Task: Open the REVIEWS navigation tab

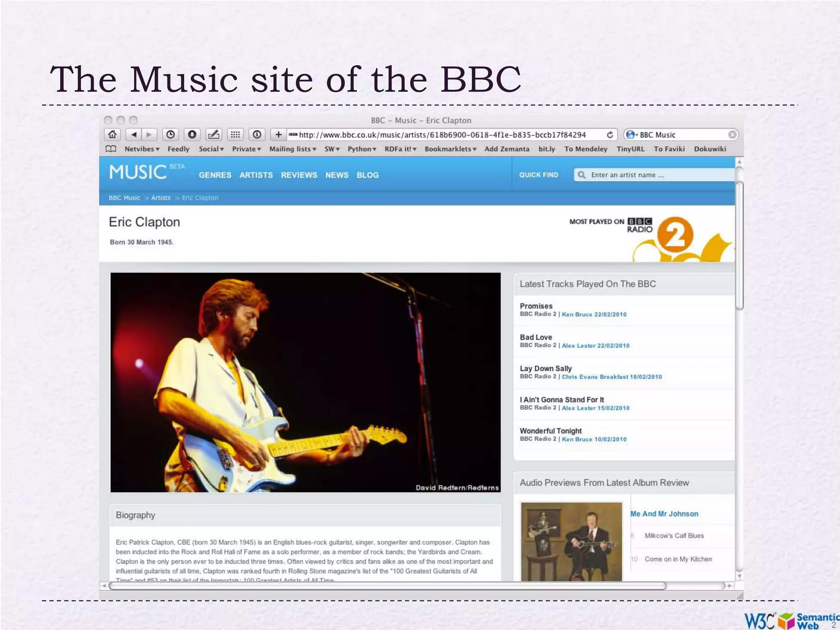Action: [x=299, y=175]
